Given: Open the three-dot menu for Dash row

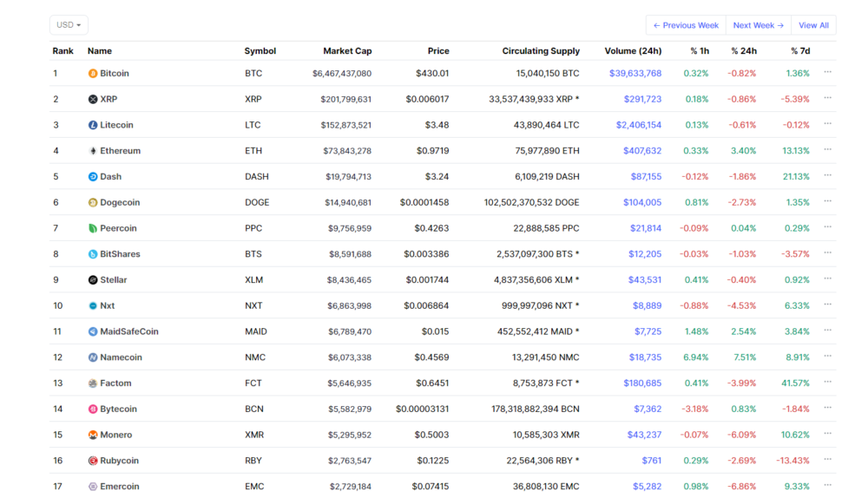Looking at the screenshot, I should click(827, 175).
